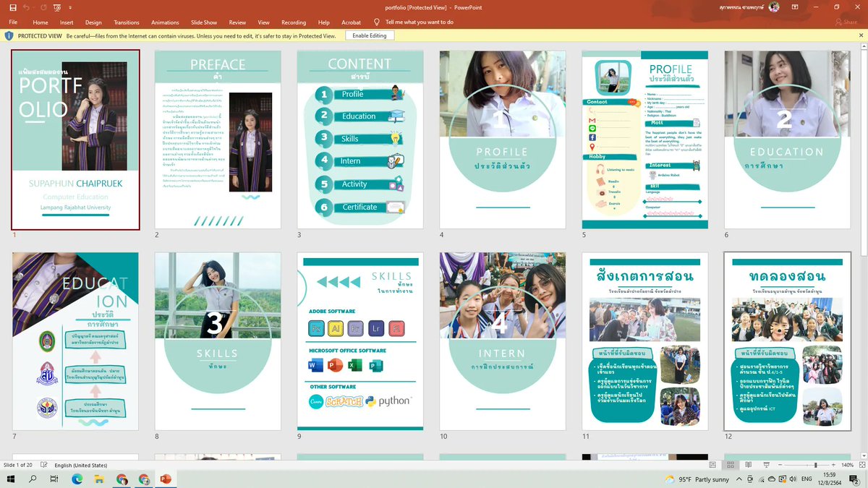Click the zoom slider handle
Image resolution: width=868 pixels, height=488 pixels.
tap(816, 465)
